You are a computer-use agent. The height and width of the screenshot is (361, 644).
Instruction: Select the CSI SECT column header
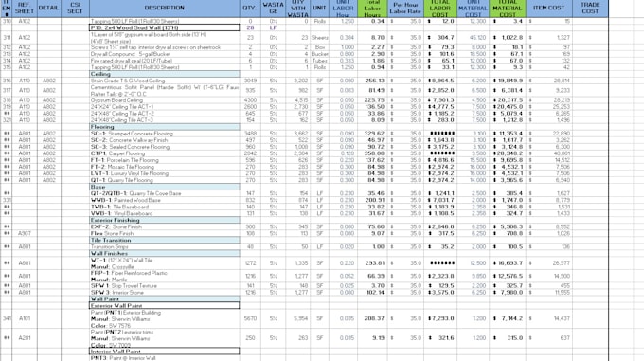(x=75, y=8)
